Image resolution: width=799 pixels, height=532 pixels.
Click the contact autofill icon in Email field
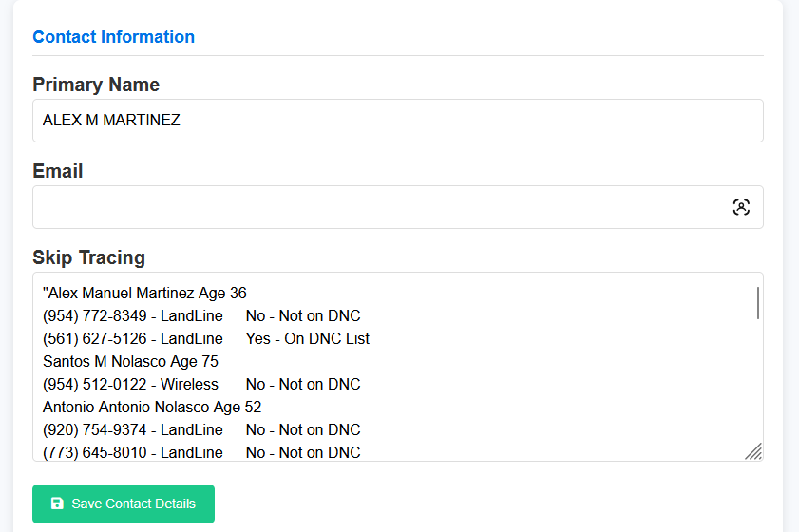pos(741,207)
